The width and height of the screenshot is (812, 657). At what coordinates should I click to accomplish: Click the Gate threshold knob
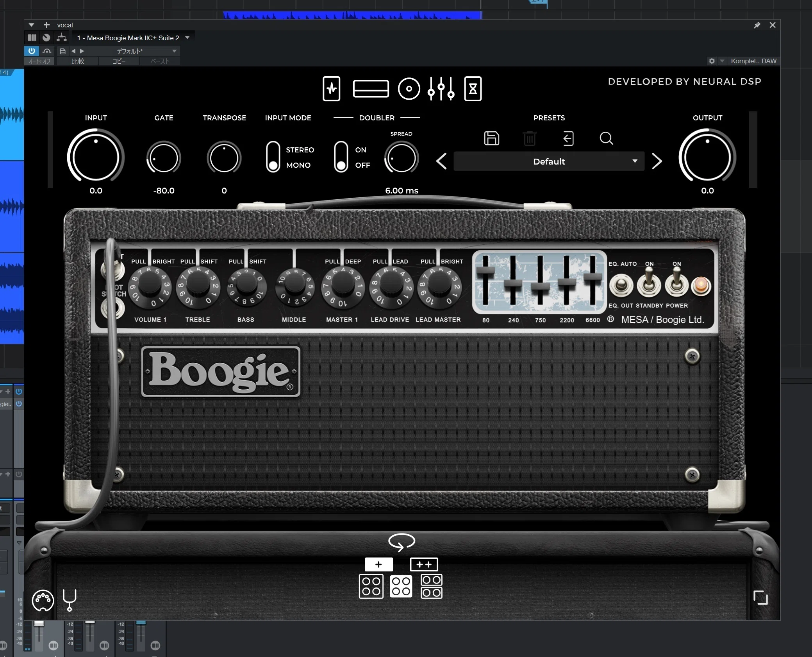pyautogui.click(x=164, y=158)
